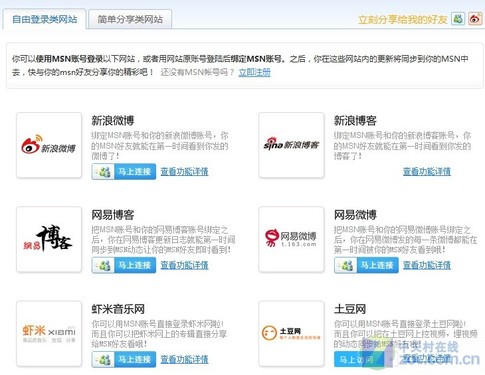Open the 新浪微博 logo thumbnail
This screenshot has height=375, width=485.
[x=49, y=145]
